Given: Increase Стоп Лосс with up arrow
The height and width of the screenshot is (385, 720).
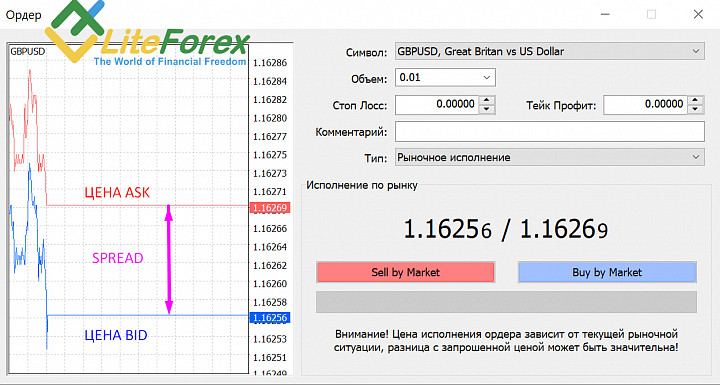Looking at the screenshot, I should 487,100.
